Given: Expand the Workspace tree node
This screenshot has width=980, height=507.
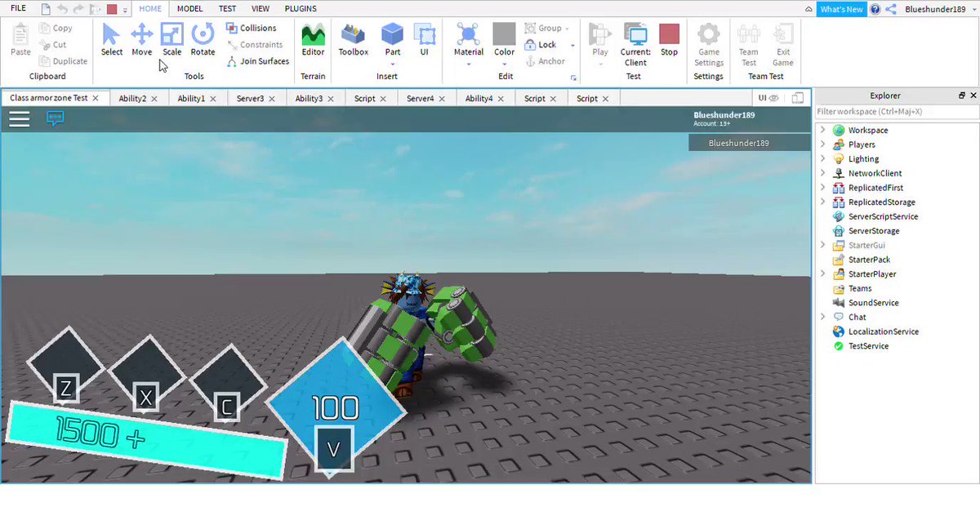Looking at the screenshot, I should [x=822, y=131].
